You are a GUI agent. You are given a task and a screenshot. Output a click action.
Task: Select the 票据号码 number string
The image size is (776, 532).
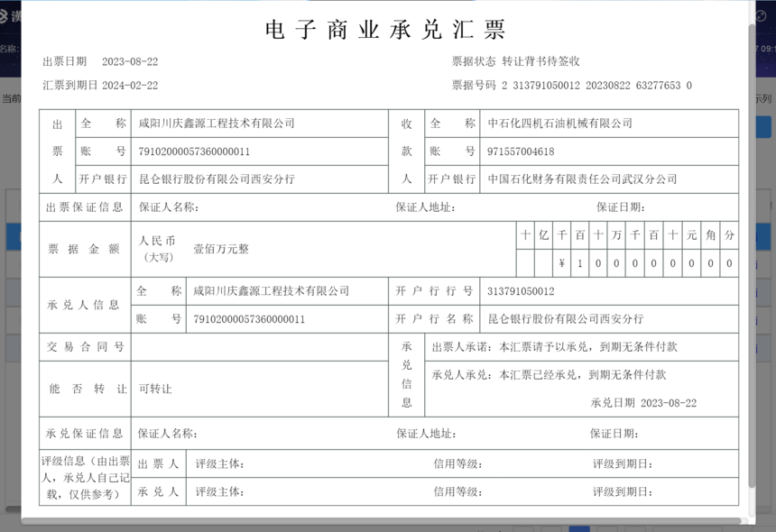(596, 86)
